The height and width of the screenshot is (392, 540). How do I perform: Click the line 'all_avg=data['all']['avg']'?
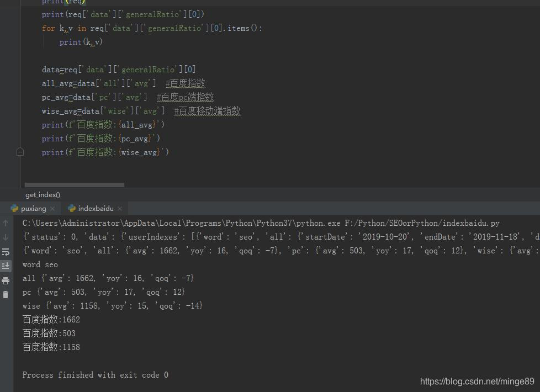[99, 83]
